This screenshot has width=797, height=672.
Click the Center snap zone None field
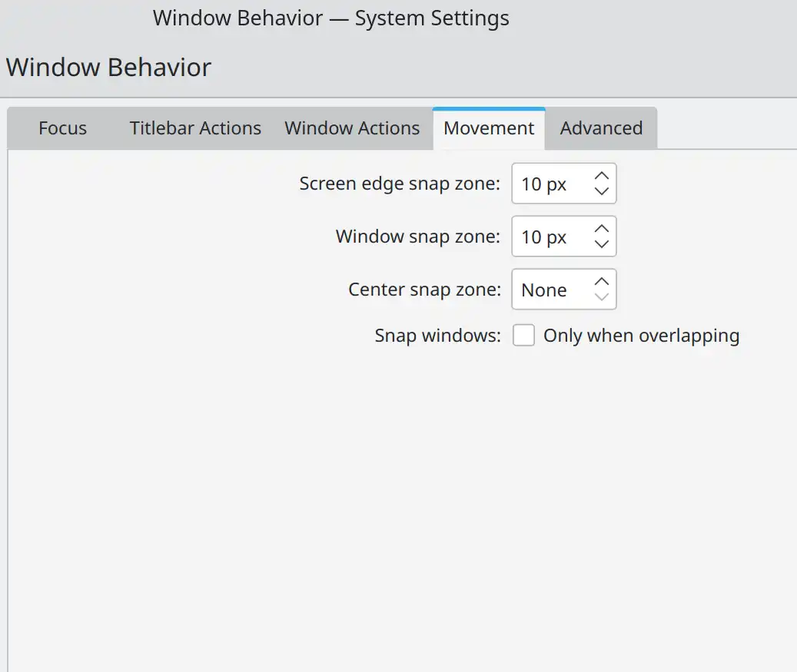(x=550, y=290)
